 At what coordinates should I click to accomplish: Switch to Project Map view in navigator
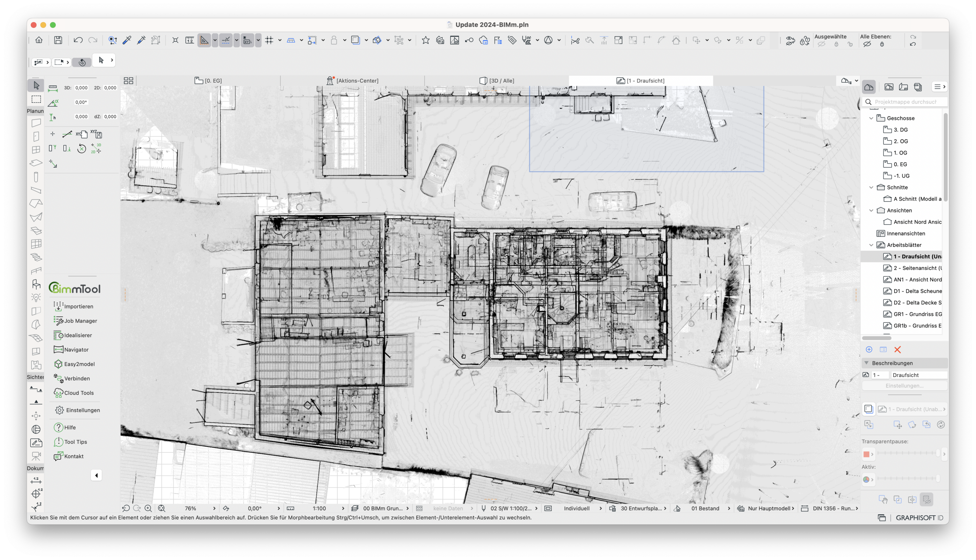869,86
